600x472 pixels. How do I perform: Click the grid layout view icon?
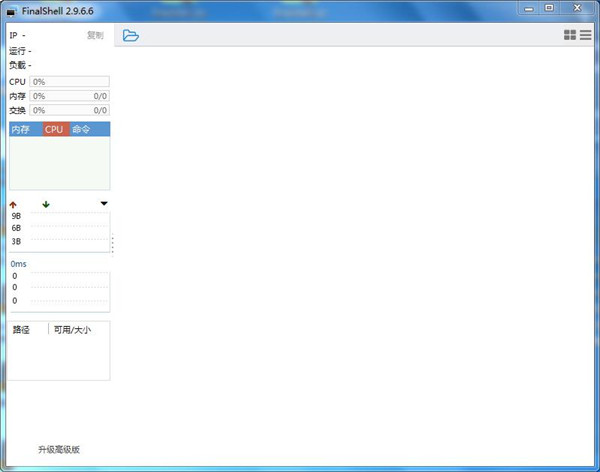570,35
